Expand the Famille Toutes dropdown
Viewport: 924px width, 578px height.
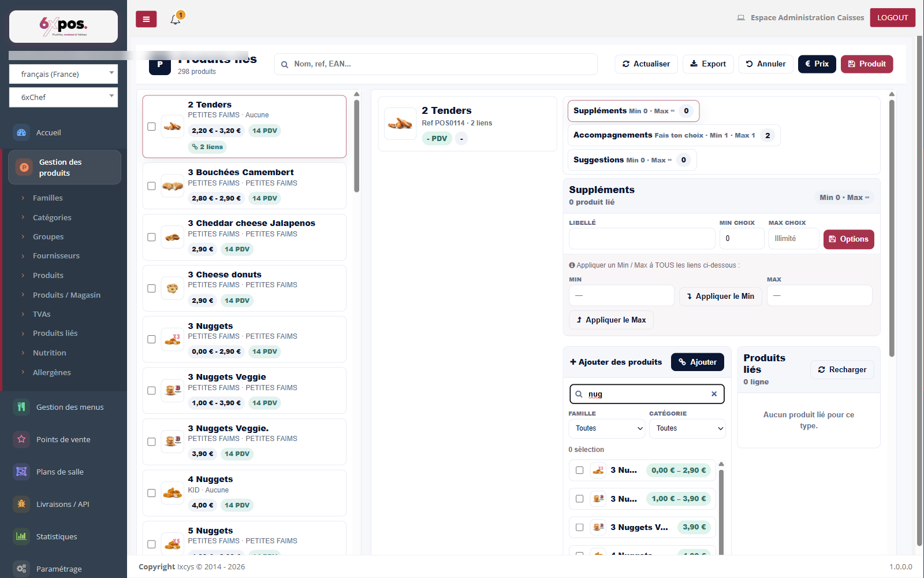point(606,428)
